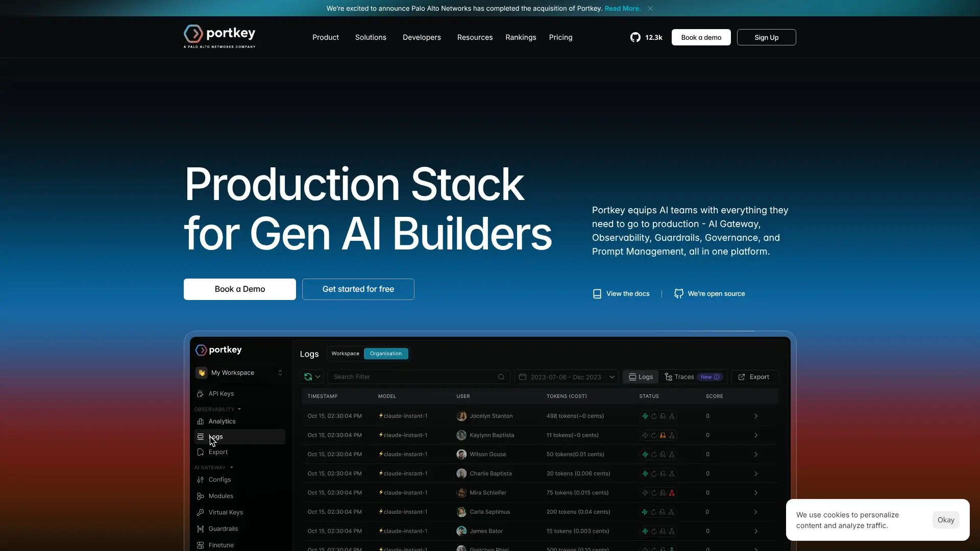
Task: Open the GitHub 12.3k stars link
Action: coord(646,37)
